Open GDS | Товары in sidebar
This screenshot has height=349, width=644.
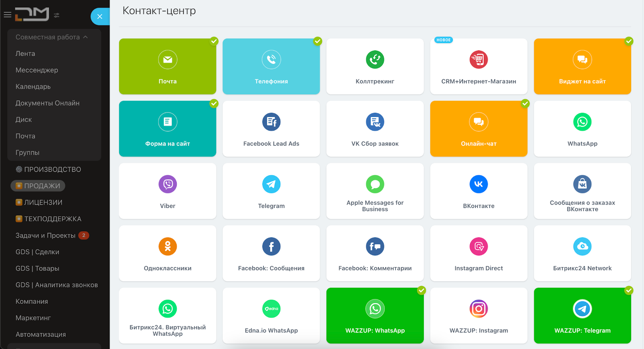pyautogui.click(x=37, y=268)
